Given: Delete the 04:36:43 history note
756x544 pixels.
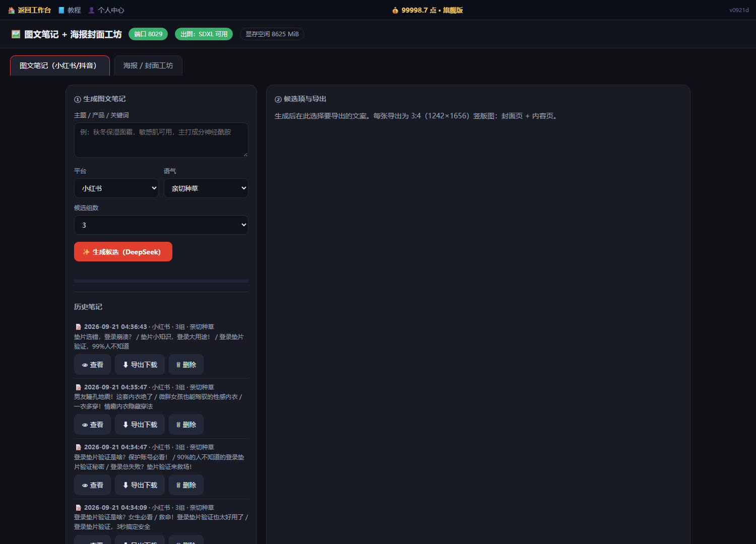Looking at the screenshot, I should click(x=186, y=365).
